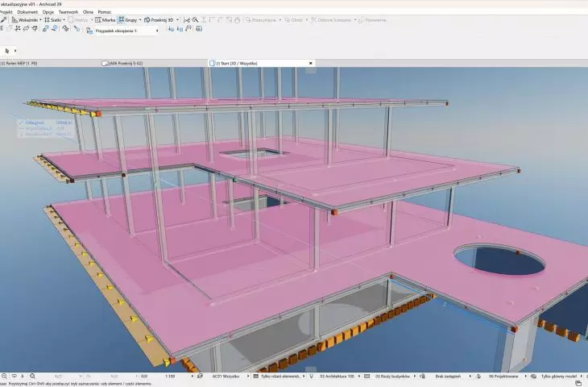Screen dimensions: 588x387
Task: Click the greyed Dobierz parametry button
Action: pos(331,20)
